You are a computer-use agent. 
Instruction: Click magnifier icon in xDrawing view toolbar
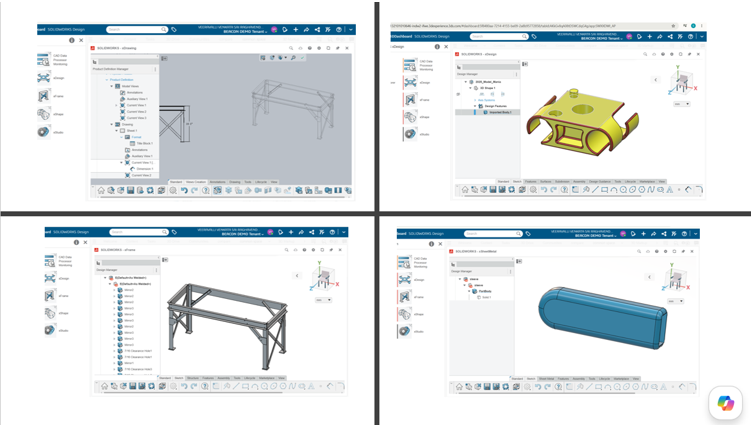pyautogui.click(x=293, y=58)
